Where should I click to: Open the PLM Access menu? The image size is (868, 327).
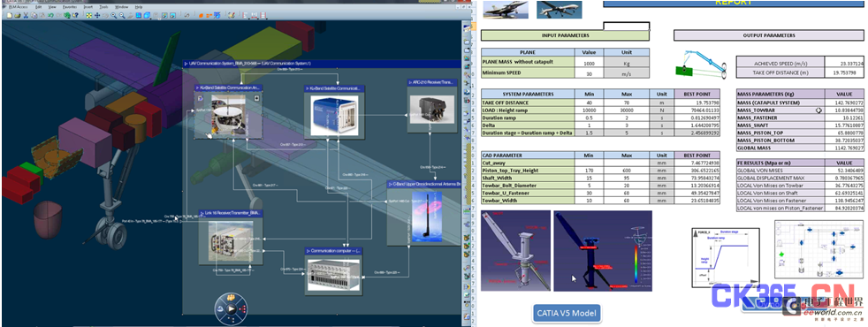[x=19, y=7]
